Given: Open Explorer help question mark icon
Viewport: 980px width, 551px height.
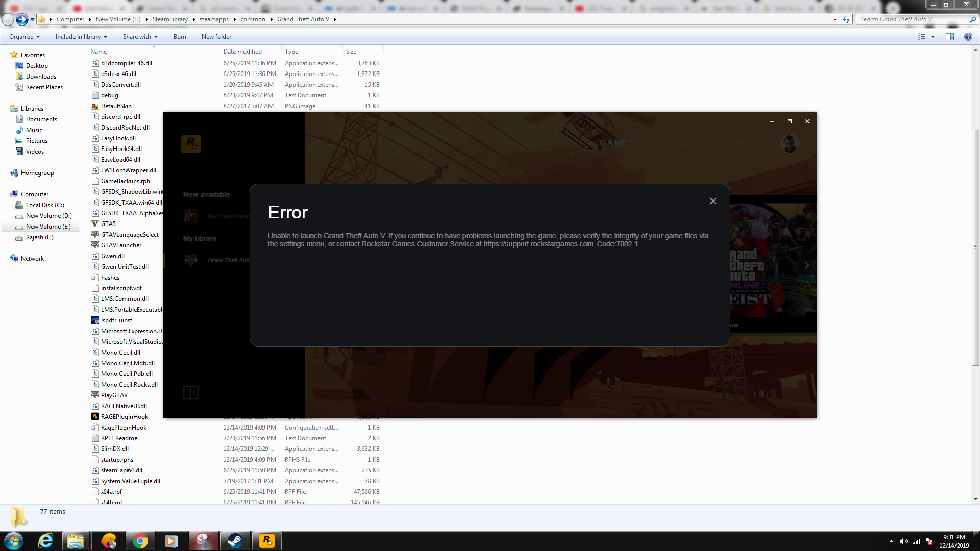Looking at the screenshot, I should click(968, 37).
